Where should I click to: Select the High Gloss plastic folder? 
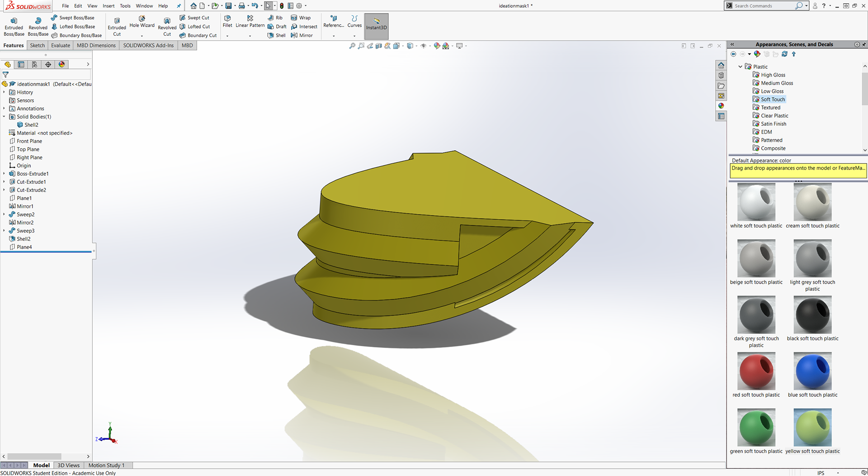pos(769,75)
